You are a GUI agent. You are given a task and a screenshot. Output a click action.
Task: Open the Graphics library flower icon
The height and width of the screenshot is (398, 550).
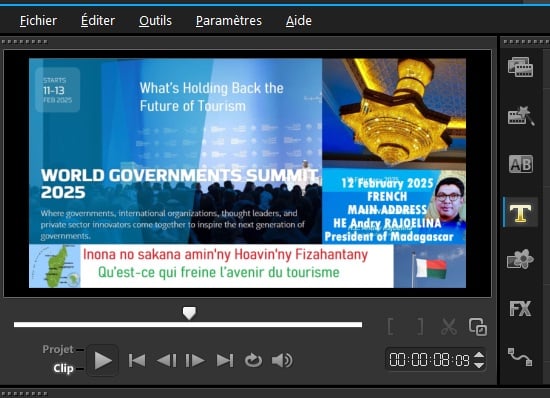520,259
